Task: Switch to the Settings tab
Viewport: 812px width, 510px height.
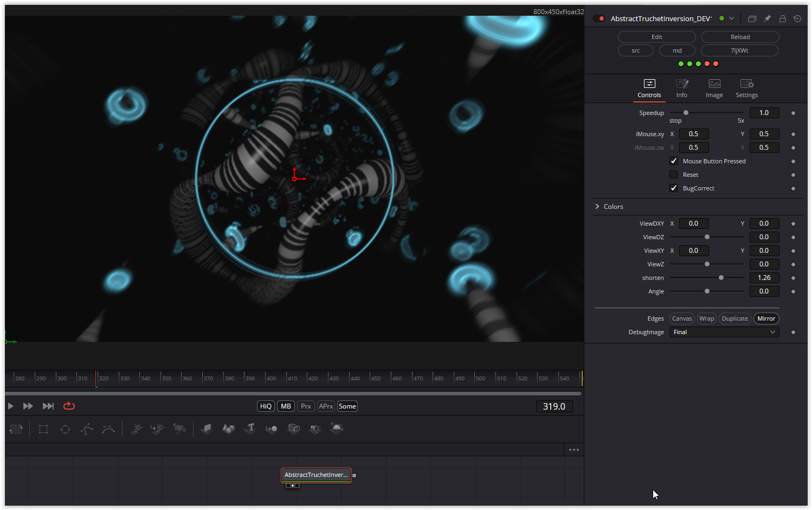Action: [x=747, y=89]
